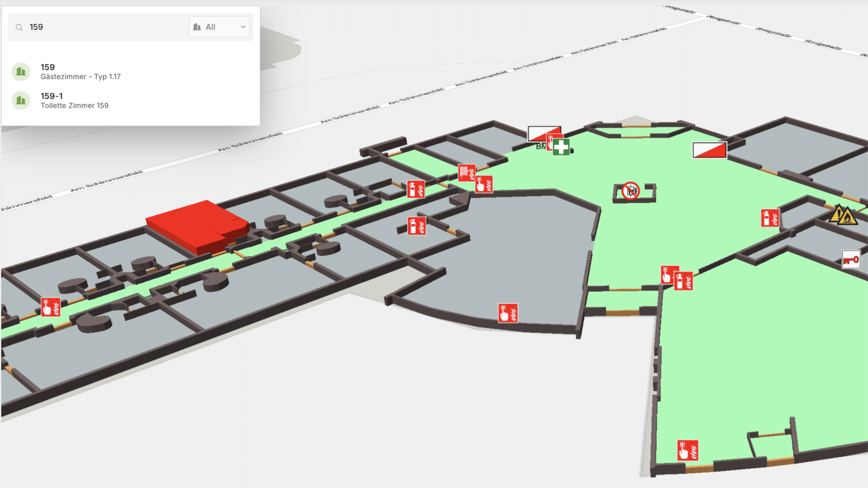Screen dimensions: 868x488
Task: Expand the filter dropdown chevron arrow
Action: [243, 27]
